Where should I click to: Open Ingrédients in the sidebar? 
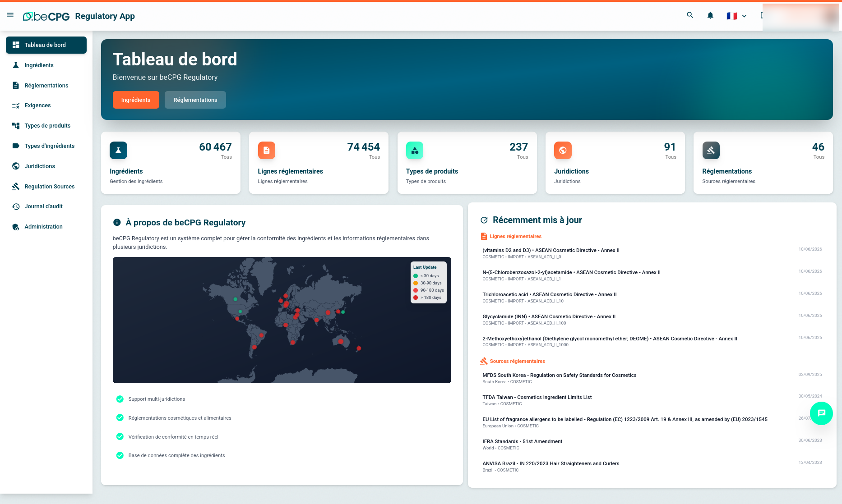point(46,65)
